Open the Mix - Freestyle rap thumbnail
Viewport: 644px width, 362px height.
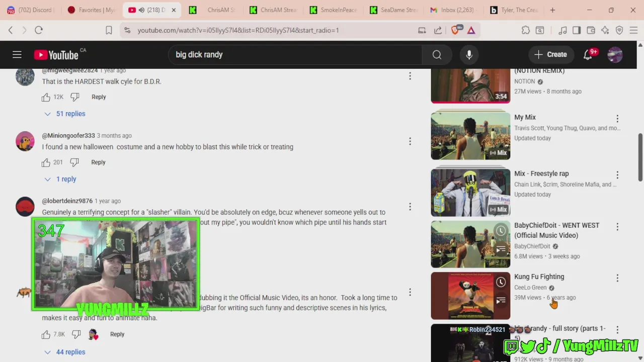(x=470, y=193)
